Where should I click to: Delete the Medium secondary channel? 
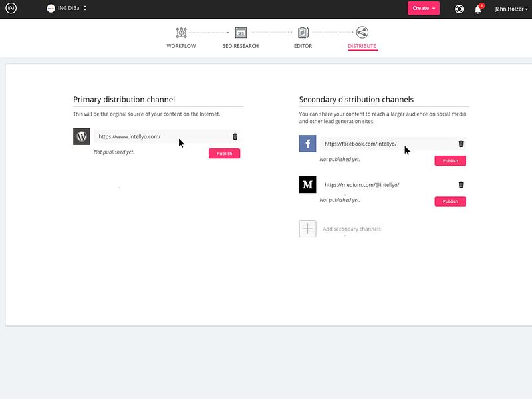(x=461, y=185)
